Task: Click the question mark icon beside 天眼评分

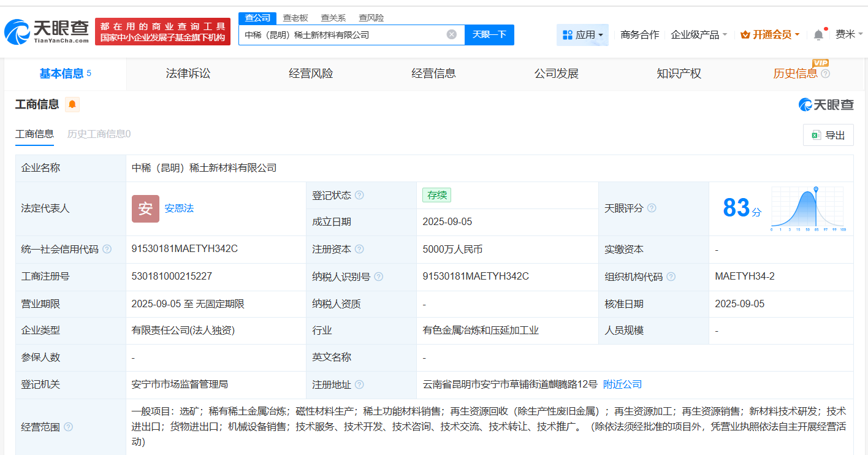Action: tap(652, 208)
